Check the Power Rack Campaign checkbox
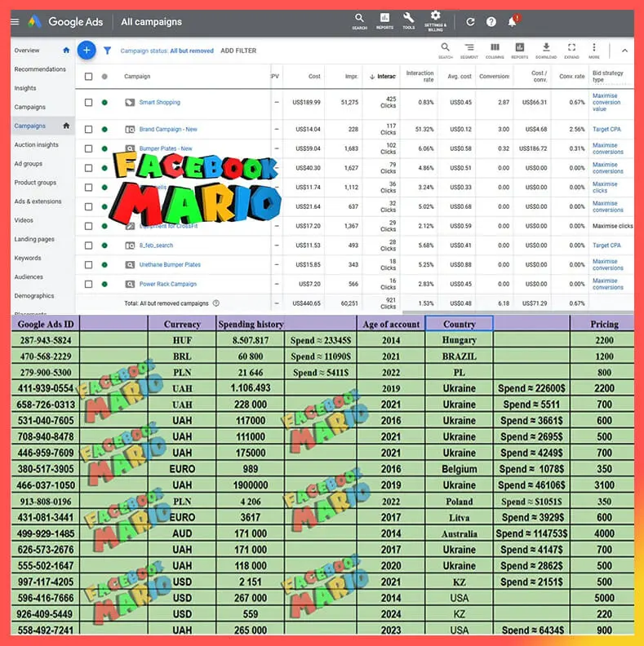This screenshot has height=646, width=644. pos(88,284)
